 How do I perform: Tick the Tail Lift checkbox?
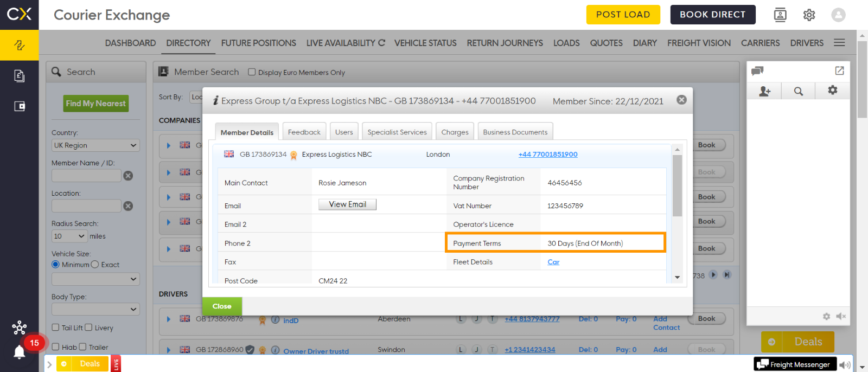55,328
